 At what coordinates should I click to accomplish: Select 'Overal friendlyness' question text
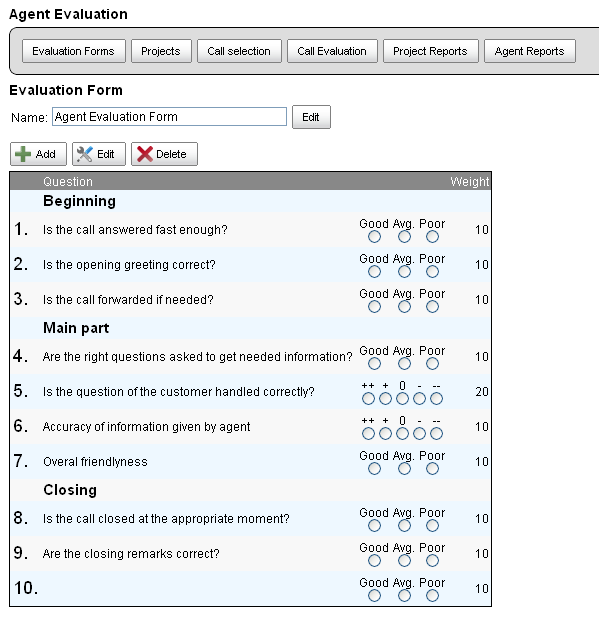[95, 462]
